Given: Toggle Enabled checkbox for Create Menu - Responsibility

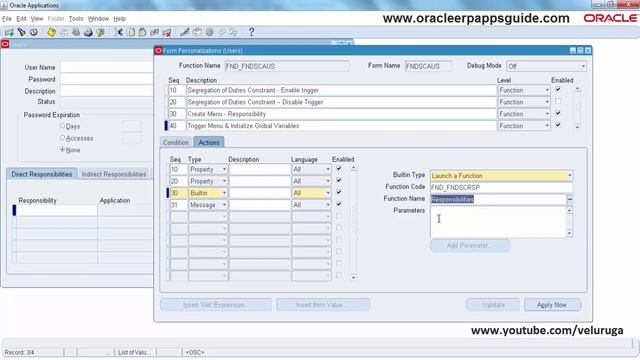Looking at the screenshot, I should pos(558,113).
